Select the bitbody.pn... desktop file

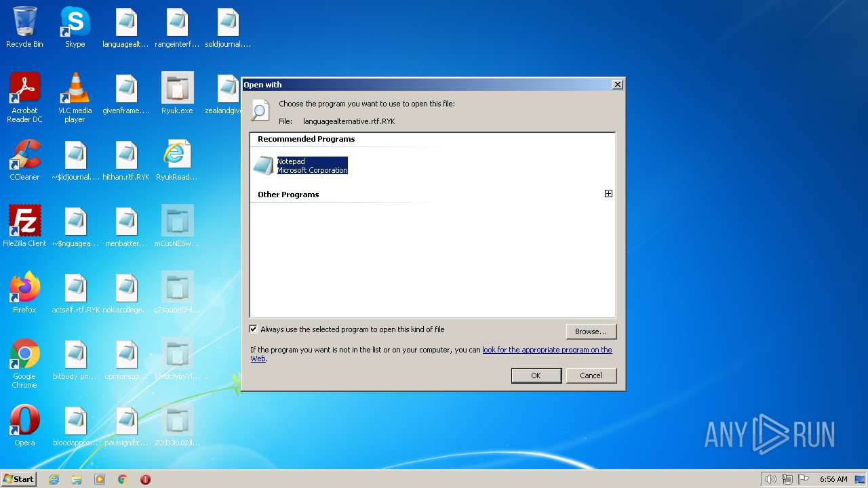tap(75, 359)
